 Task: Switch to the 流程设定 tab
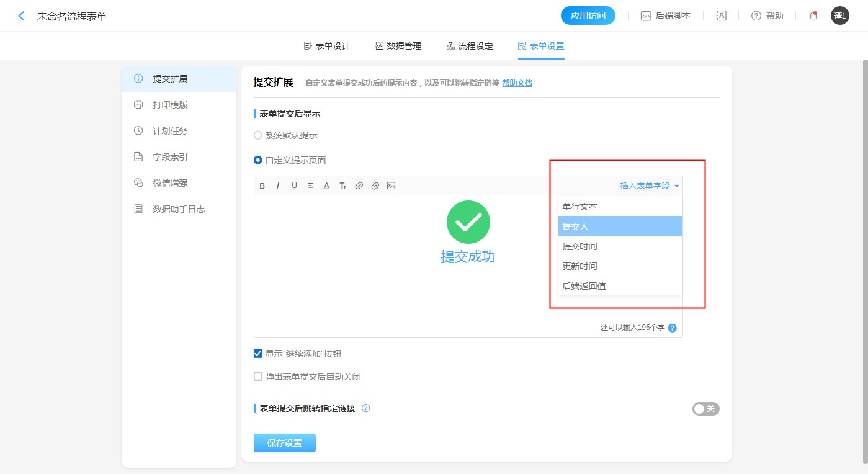point(470,46)
